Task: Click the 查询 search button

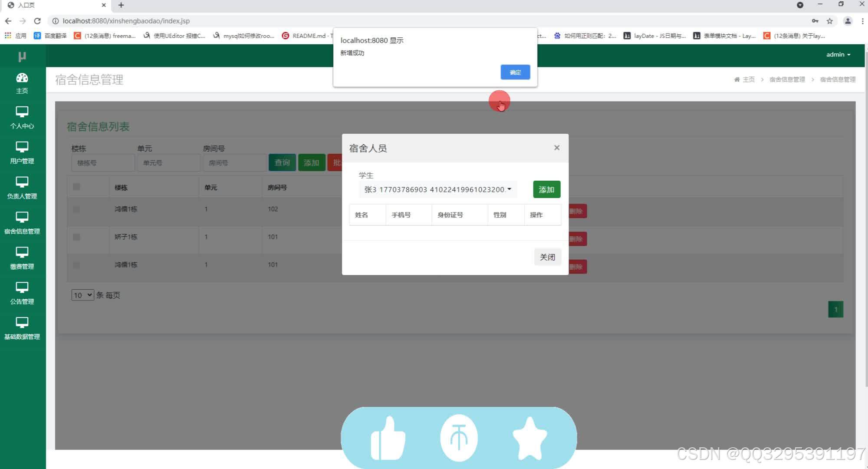Action: [x=282, y=162]
